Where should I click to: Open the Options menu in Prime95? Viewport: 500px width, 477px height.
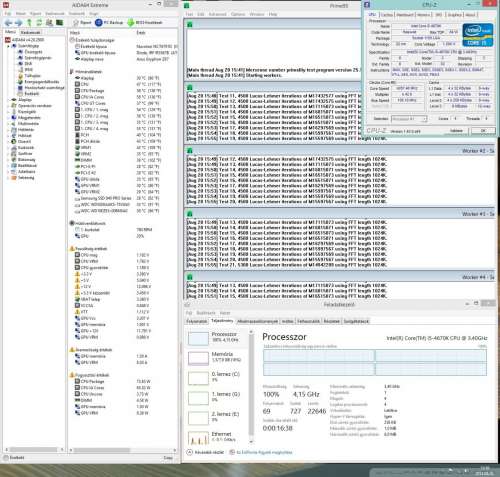(238, 14)
